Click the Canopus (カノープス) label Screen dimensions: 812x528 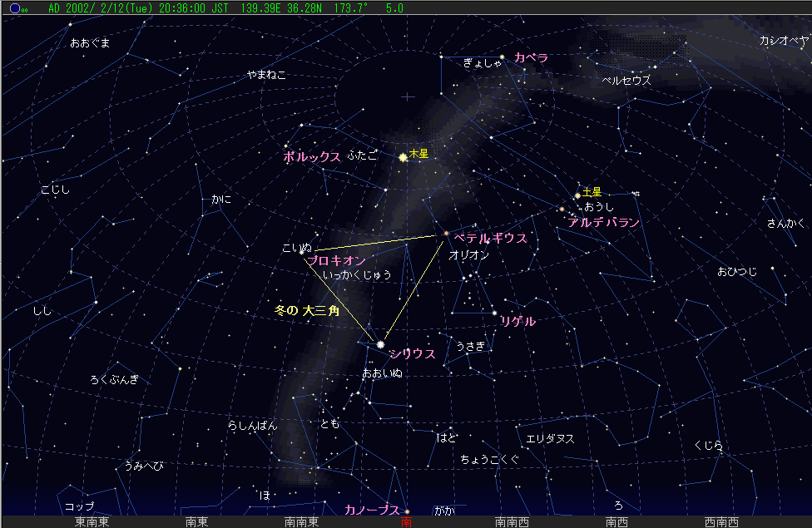coord(372,509)
